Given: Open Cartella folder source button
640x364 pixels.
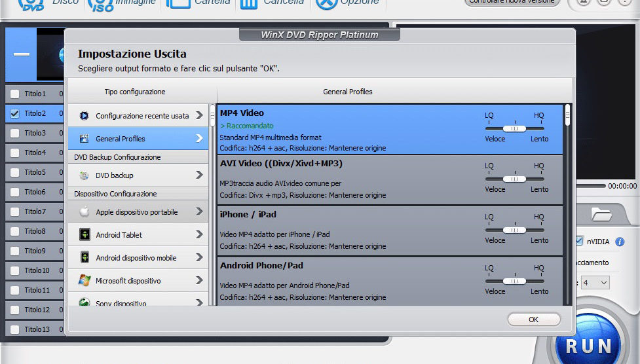Looking at the screenshot, I should click(x=198, y=3).
